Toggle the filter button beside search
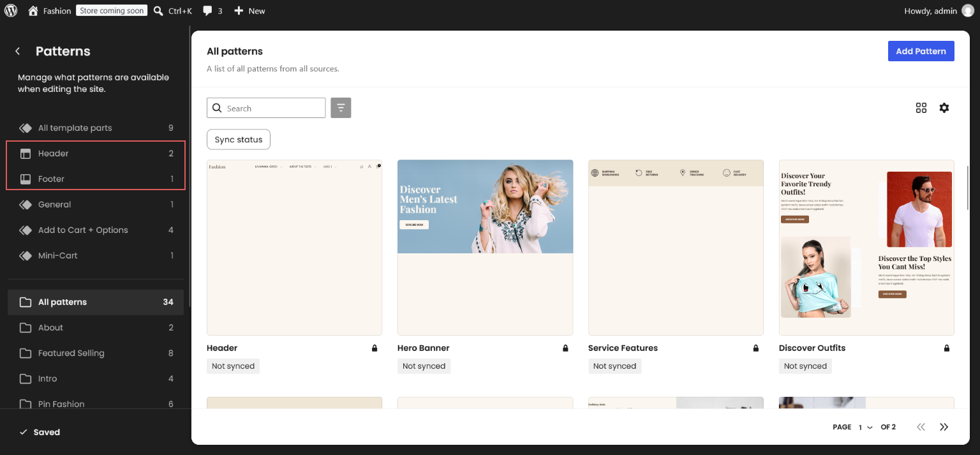 click(x=341, y=108)
